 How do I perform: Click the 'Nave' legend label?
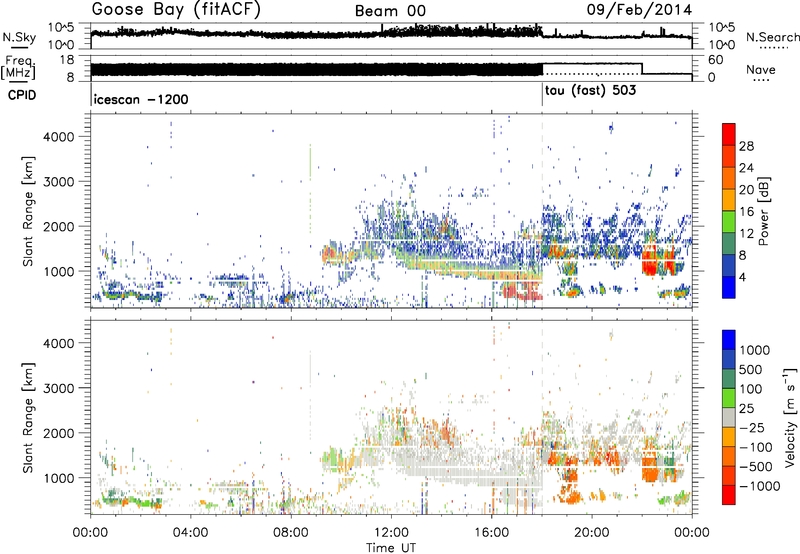761,70
